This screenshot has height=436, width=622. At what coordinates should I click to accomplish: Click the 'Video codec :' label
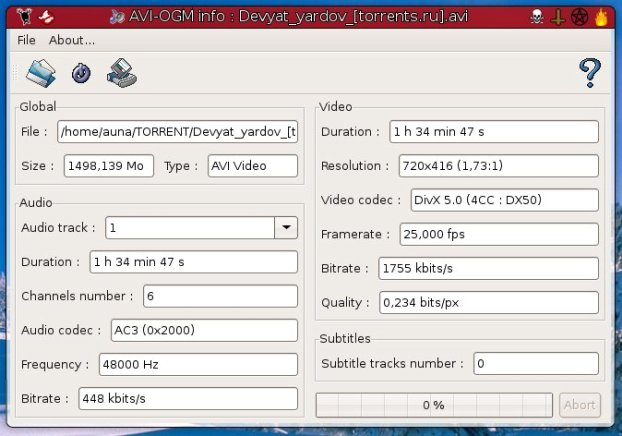(x=361, y=200)
